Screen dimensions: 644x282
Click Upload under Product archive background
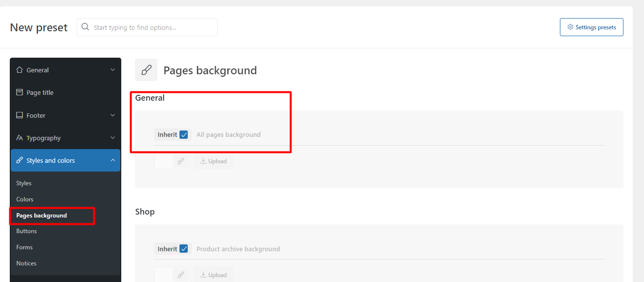pos(213,275)
